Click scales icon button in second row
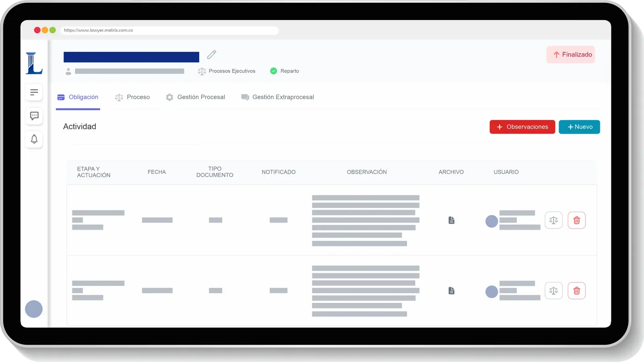Screen dimensions: 644x362 [553, 291]
